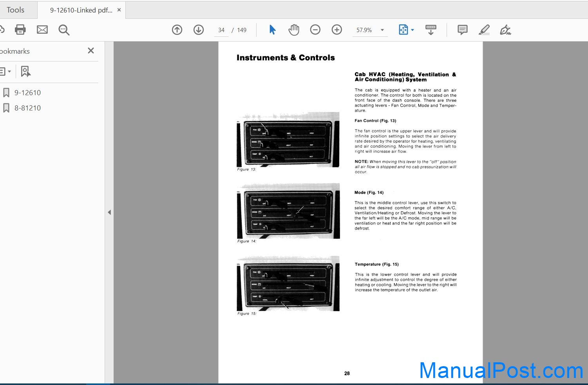Click the fit page view icon
Image resolution: width=588 pixels, height=385 pixels.
coord(403,30)
